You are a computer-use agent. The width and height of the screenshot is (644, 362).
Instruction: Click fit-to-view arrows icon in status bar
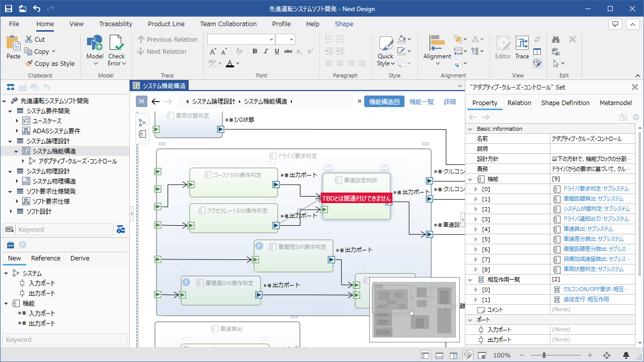point(607,355)
